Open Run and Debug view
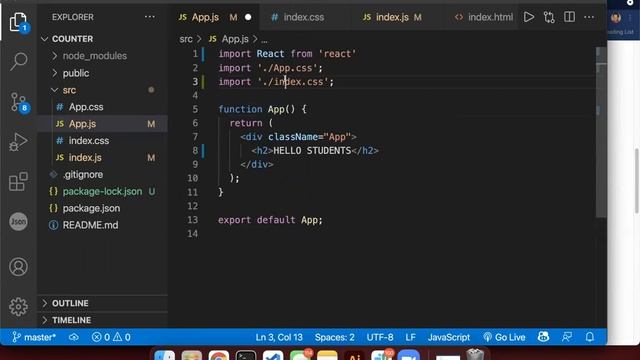Screen dimensions: 640x360 pyautogui.click(x=18, y=142)
